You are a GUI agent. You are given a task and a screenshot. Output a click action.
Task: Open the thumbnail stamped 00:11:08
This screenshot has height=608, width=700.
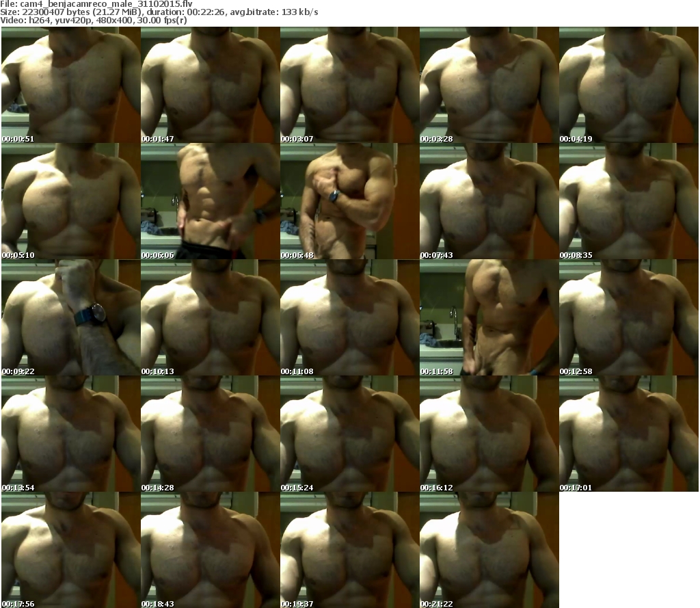pyautogui.click(x=349, y=317)
